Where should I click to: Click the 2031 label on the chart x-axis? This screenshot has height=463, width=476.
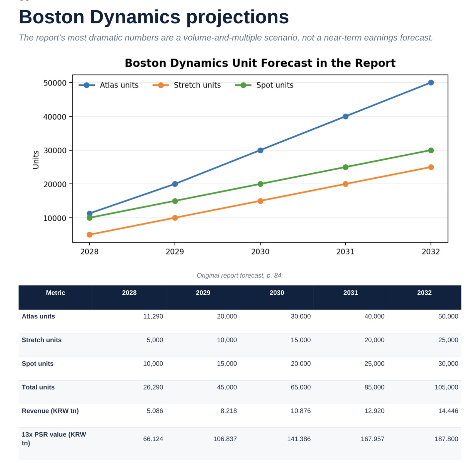[345, 252]
